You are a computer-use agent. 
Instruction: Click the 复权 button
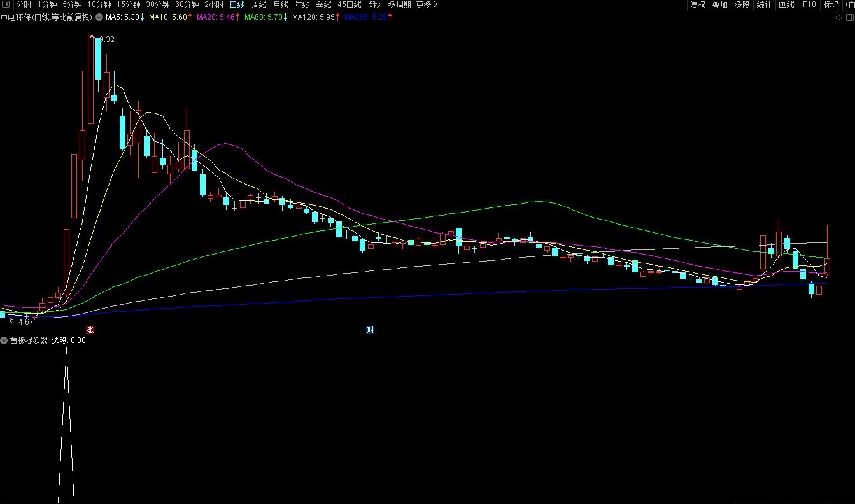pyautogui.click(x=698, y=4)
